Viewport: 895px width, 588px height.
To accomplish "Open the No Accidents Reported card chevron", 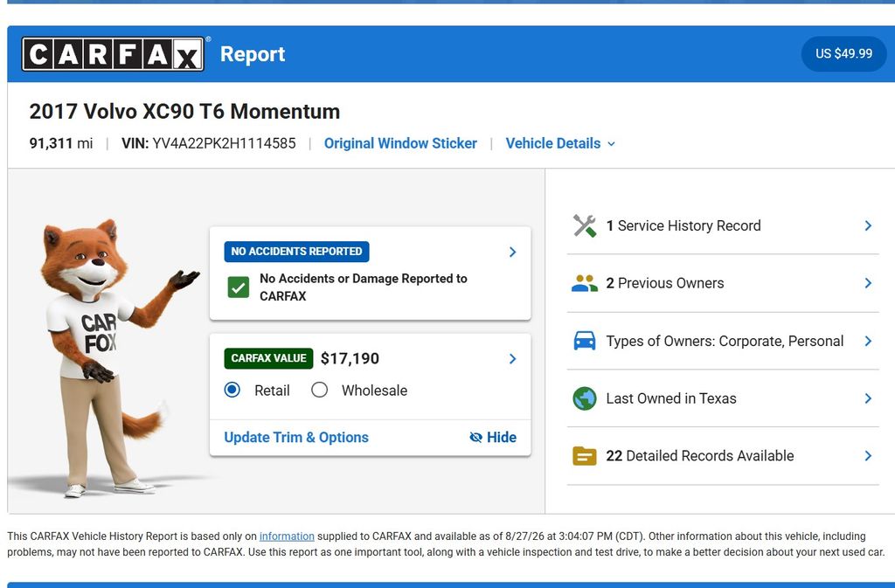I will [x=512, y=252].
